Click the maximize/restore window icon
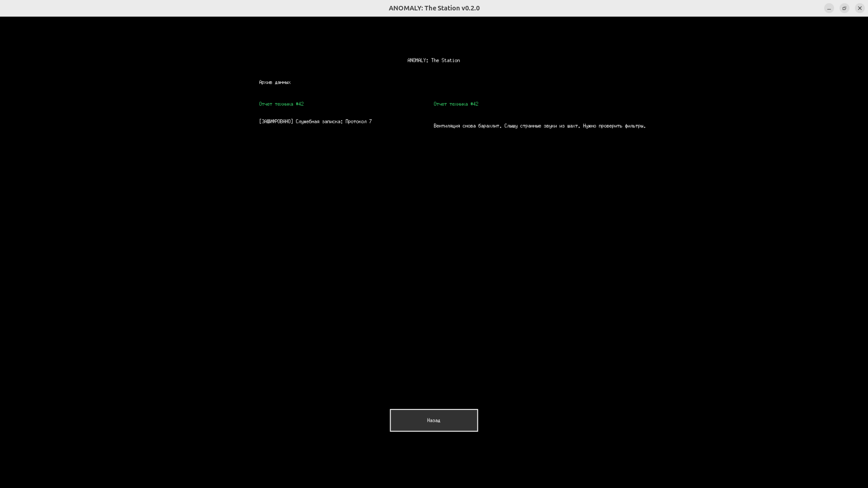 (844, 8)
